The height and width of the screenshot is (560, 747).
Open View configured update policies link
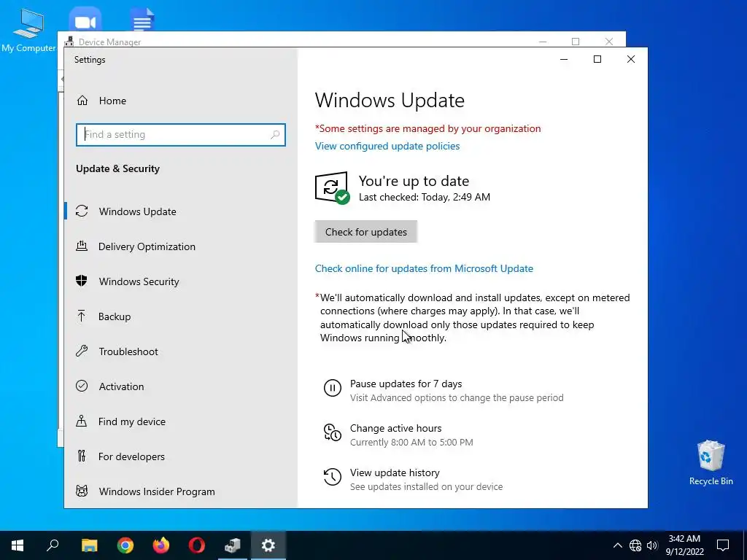pyautogui.click(x=387, y=146)
